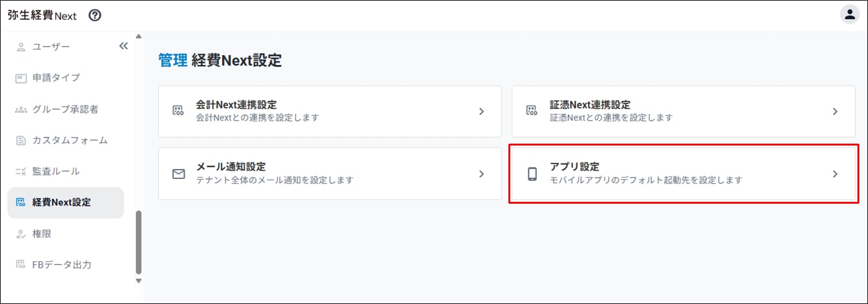Open the help question mark icon
868x304 pixels.
95,15
